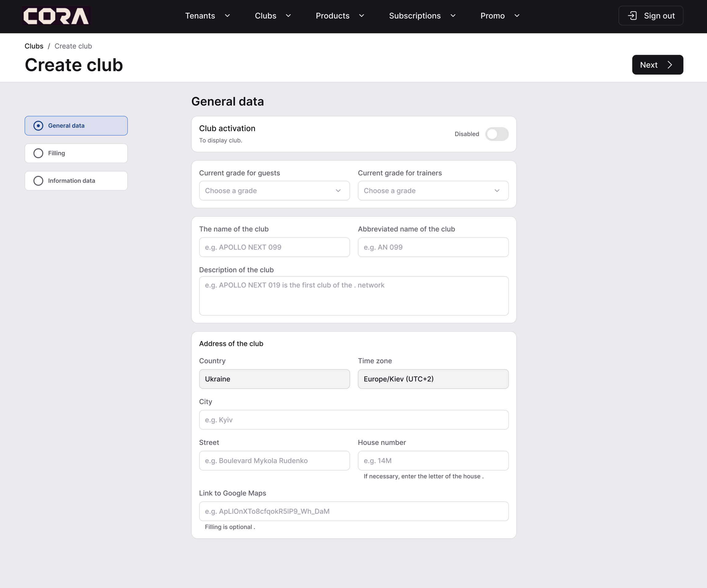
Task: Expand the Clubs chevron in navbar
Action: (288, 15)
